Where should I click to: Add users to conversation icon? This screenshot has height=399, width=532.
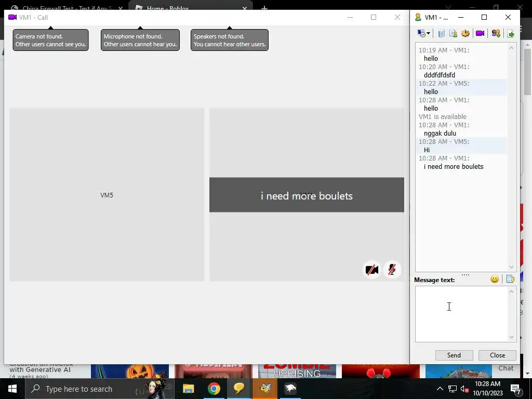coord(496,33)
